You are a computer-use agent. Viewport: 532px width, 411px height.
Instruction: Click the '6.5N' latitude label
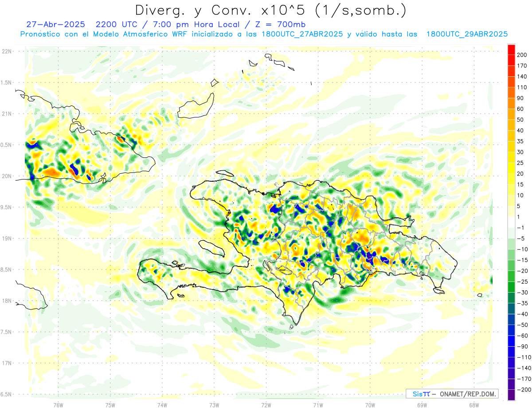[x=6, y=394]
